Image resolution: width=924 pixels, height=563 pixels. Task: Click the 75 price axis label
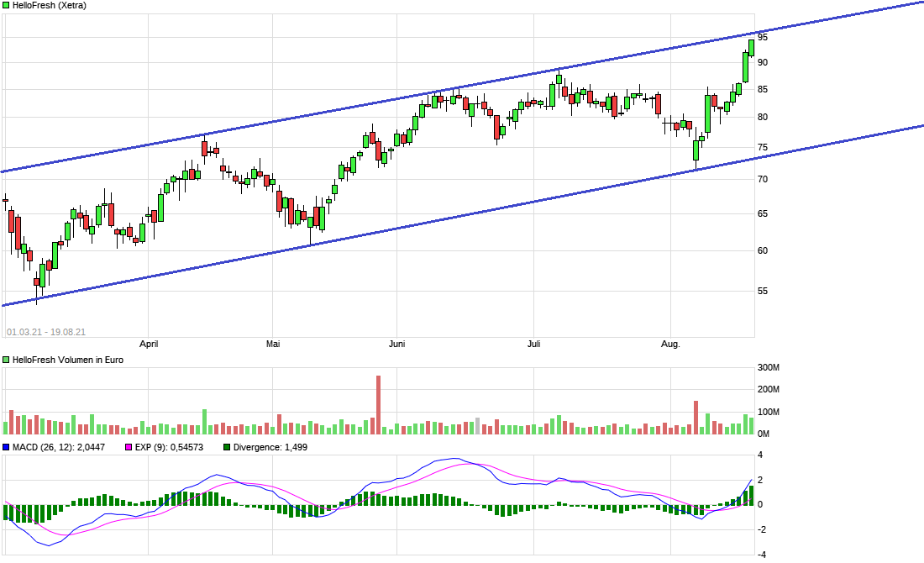[x=763, y=147]
